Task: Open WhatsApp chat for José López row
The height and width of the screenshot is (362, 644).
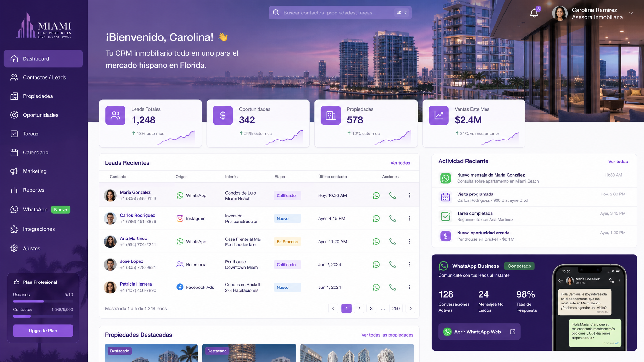Action: click(376, 264)
